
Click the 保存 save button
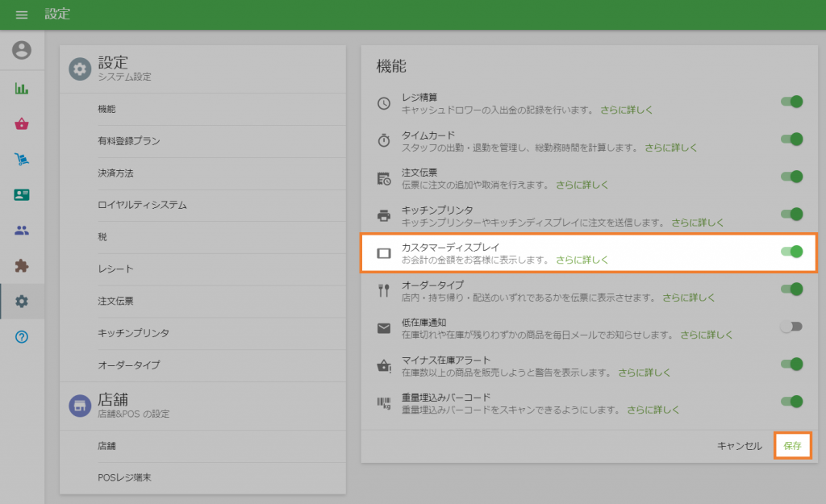click(x=792, y=444)
